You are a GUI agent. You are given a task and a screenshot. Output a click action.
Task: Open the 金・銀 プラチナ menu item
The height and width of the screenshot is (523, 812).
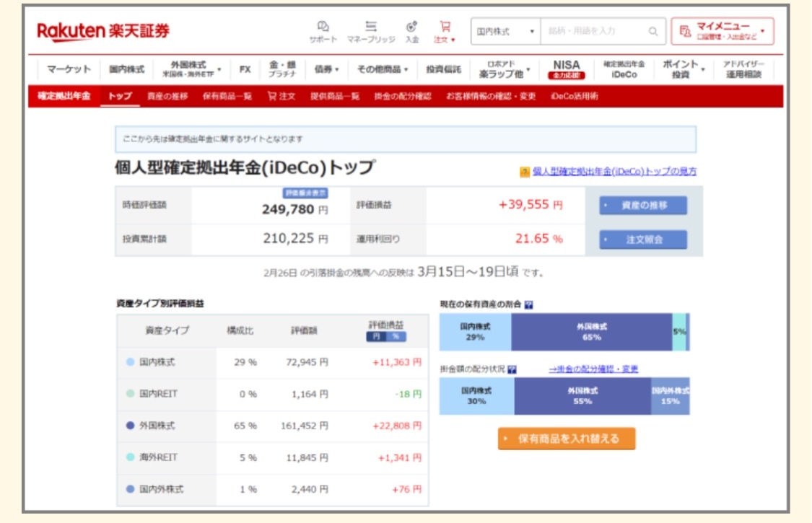pyautogui.click(x=282, y=69)
